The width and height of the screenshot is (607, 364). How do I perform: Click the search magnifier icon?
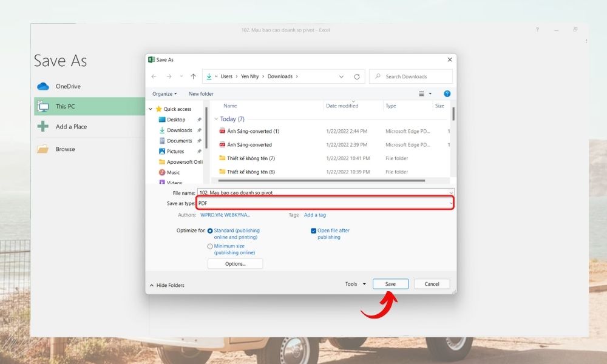[378, 76]
